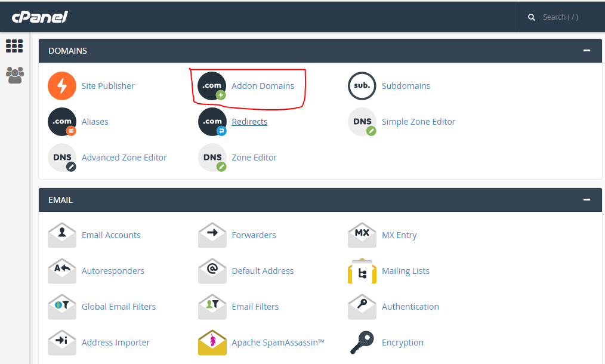Click the Apache SpamAssassin feather icon

212,343
